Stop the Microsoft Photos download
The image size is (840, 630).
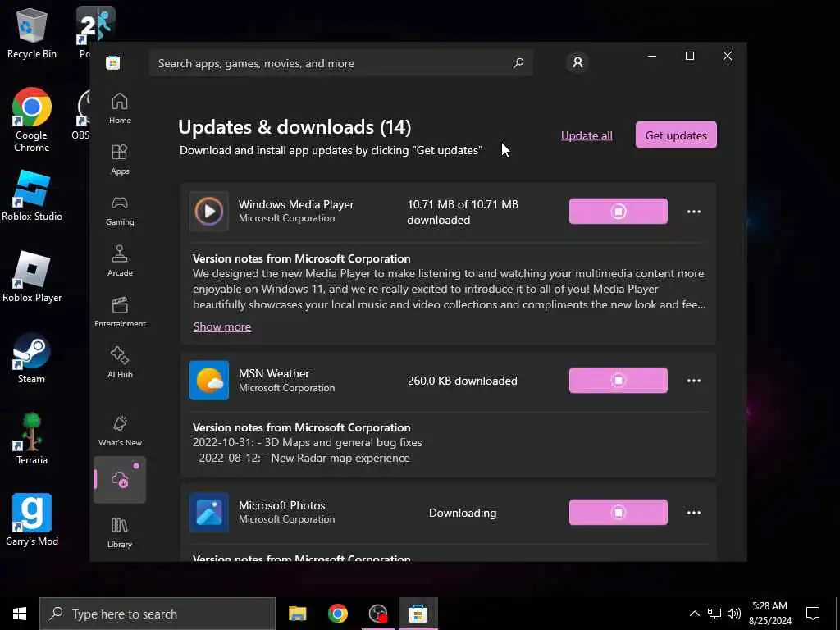619,513
